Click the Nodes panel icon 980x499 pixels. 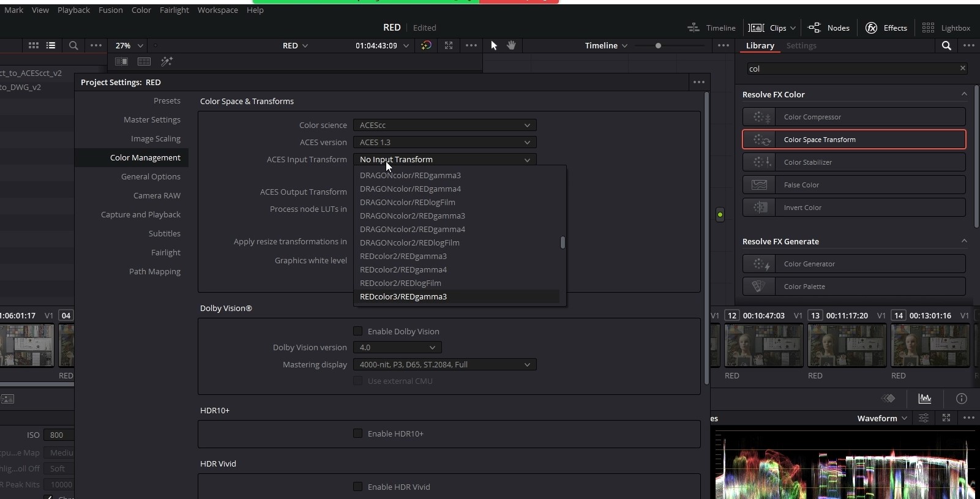tap(814, 28)
